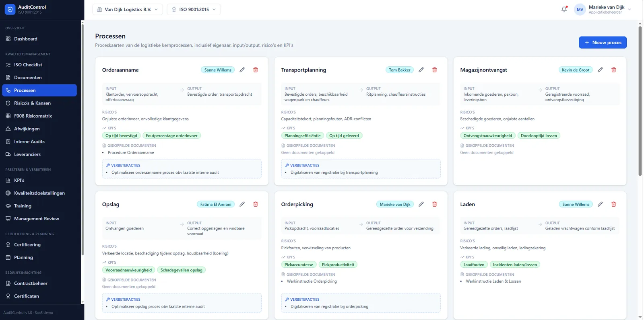
Task: Delete the Magazijnontvangst process card
Action: click(614, 70)
